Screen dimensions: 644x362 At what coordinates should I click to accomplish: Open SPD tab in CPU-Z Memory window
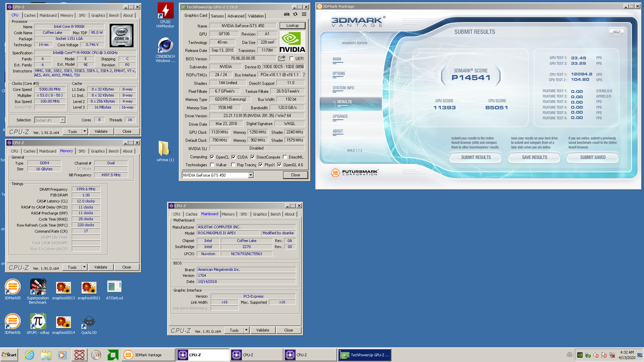coord(82,151)
